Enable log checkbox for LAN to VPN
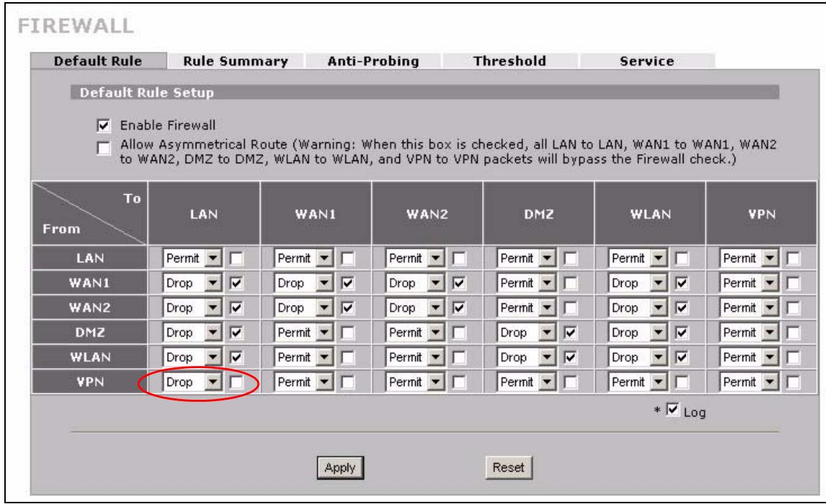 (x=793, y=259)
